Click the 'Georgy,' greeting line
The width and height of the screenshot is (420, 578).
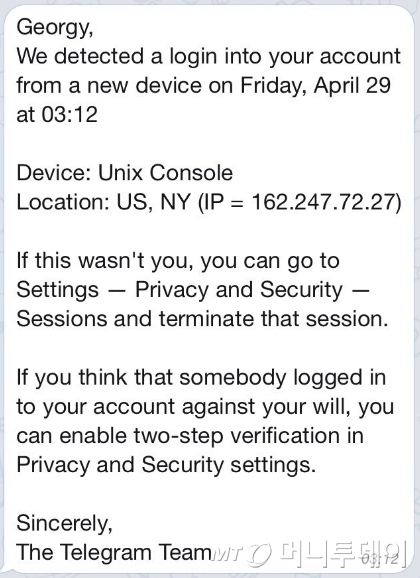(x=55, y=28)
